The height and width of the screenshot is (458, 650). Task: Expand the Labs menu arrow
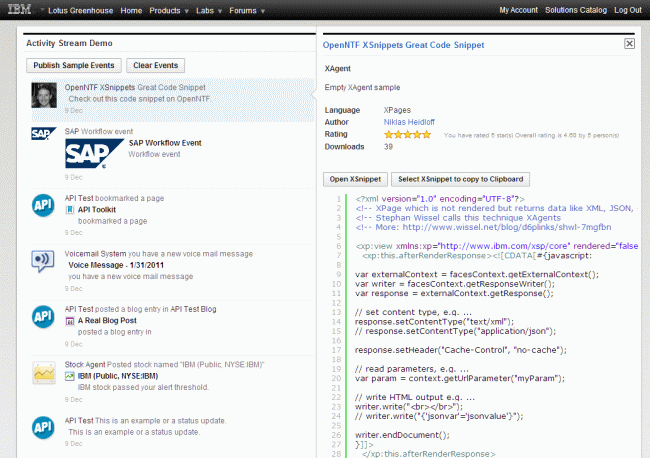pyautogui.click(x=220, y=11)
